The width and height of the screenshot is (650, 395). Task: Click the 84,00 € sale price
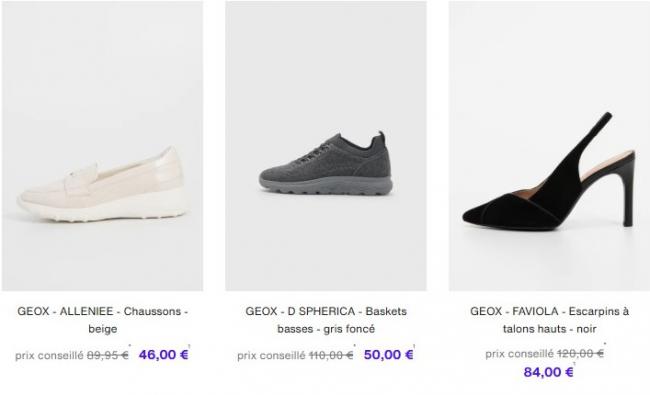(548, 372)
